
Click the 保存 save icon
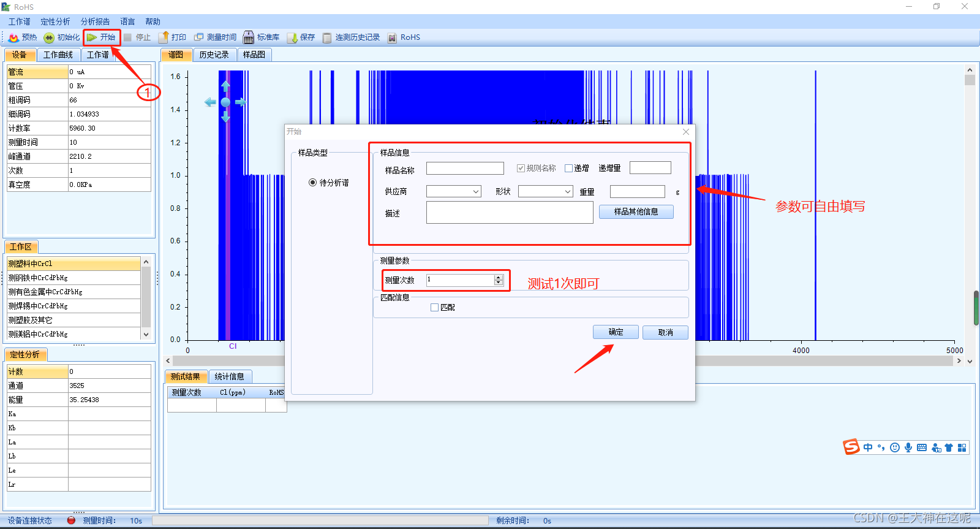pyautogui.click(x=292, y=37)
